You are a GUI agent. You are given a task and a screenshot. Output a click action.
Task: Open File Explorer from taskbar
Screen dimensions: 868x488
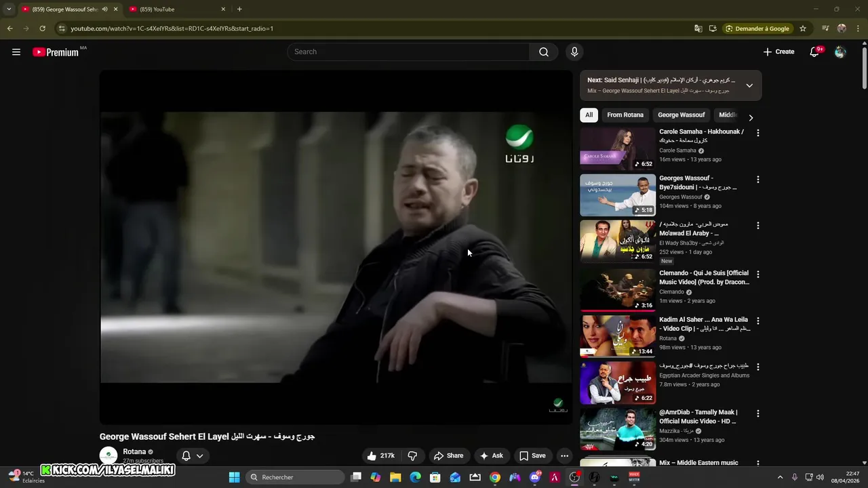coord(395,477)
